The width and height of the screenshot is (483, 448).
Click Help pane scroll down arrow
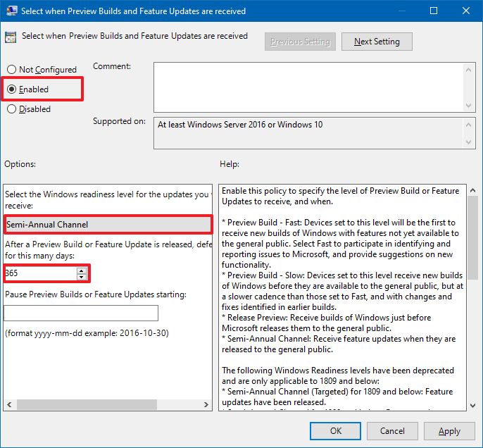coord(472,406)
